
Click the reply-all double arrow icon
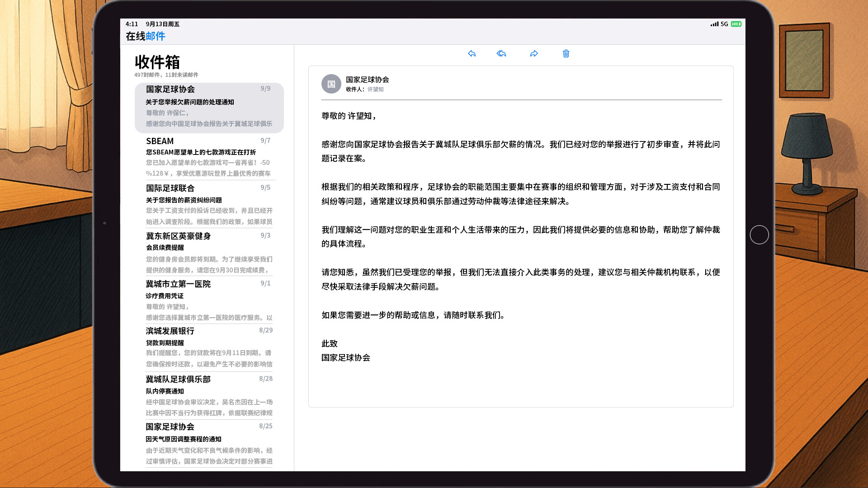pos(501,54)
